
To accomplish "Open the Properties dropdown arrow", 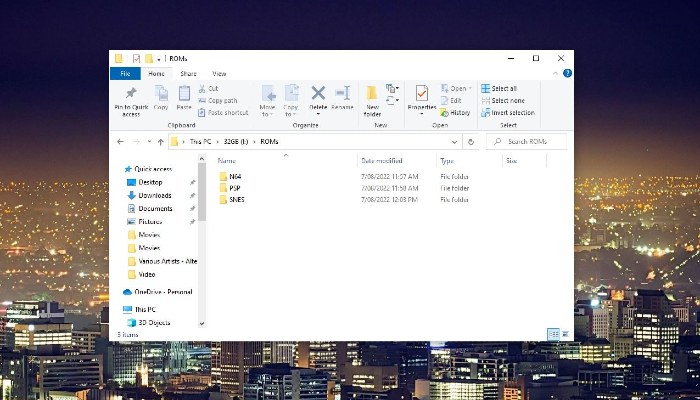I will pyautogui.click(x=421, y=114).
